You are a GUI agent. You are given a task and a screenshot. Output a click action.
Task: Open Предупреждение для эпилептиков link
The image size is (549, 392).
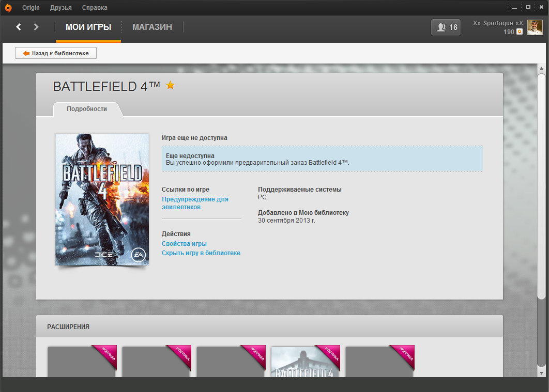tap(195, 203)
